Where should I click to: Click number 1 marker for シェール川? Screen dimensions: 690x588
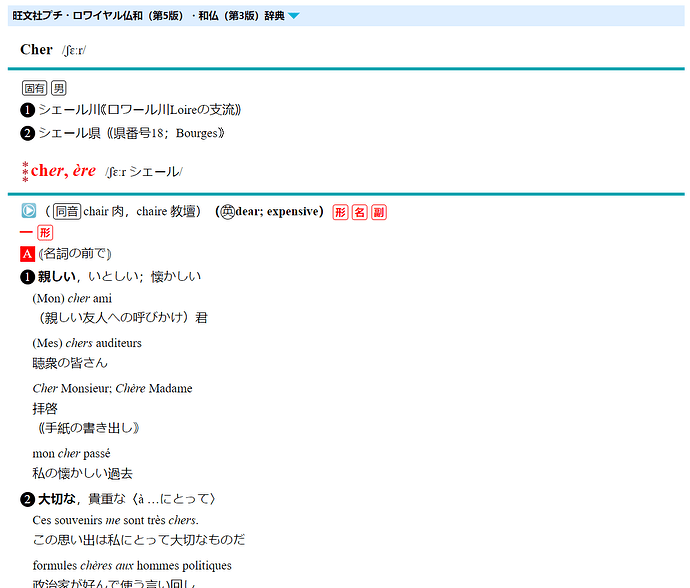27,110
